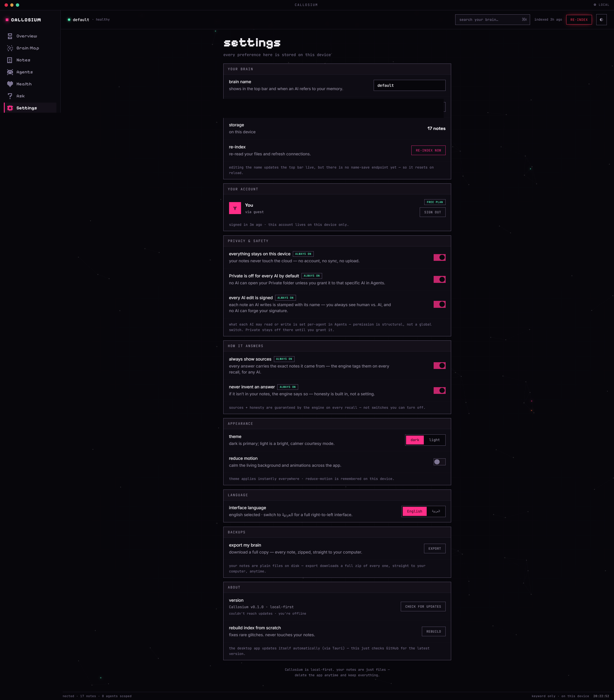
Task: Open the Notes sidebar icon
Action: tap(10, 60)
